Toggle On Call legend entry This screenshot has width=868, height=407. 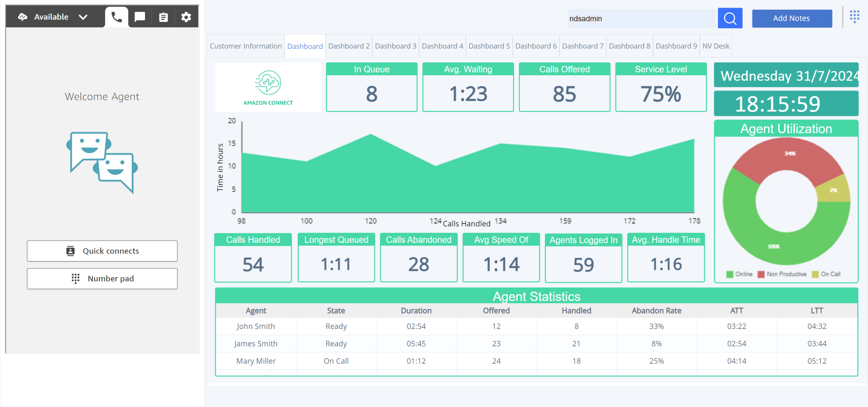(x=827, y=274)
